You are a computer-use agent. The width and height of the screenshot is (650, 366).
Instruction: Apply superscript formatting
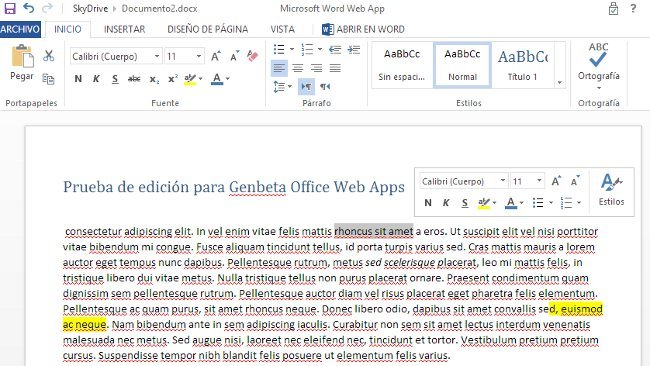coord(173,79)
